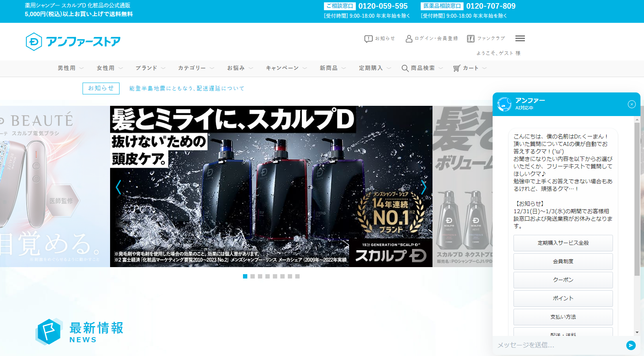Click ファンクラブ link text
644x356 pixels.
(491, 39)
